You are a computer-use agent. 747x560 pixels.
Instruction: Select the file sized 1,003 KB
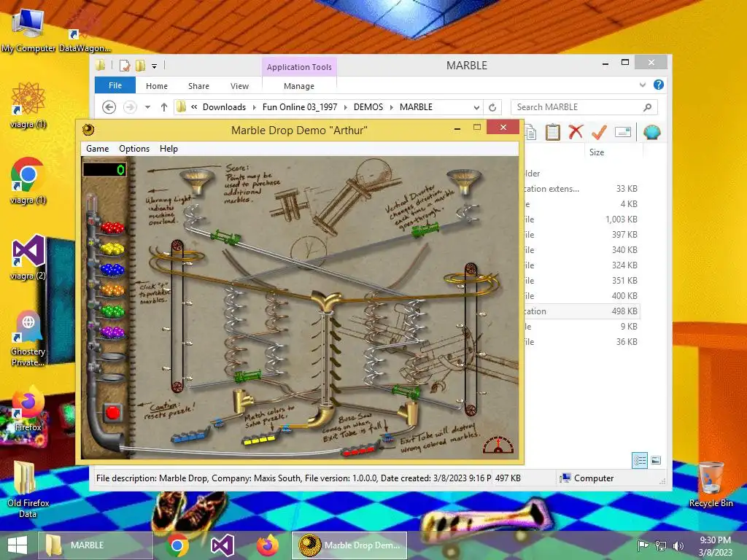(x=581, y=219)
